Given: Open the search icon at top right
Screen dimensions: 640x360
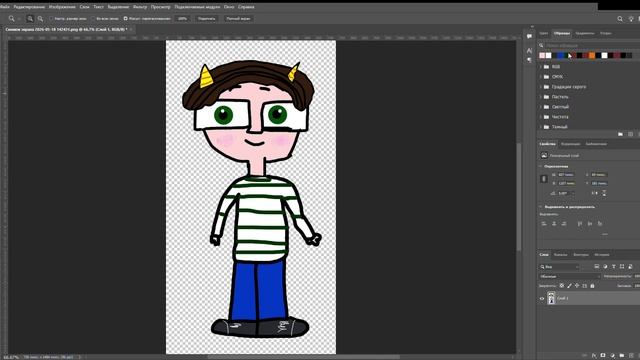Looking at the screenshot, I should (x=620, y=18).
